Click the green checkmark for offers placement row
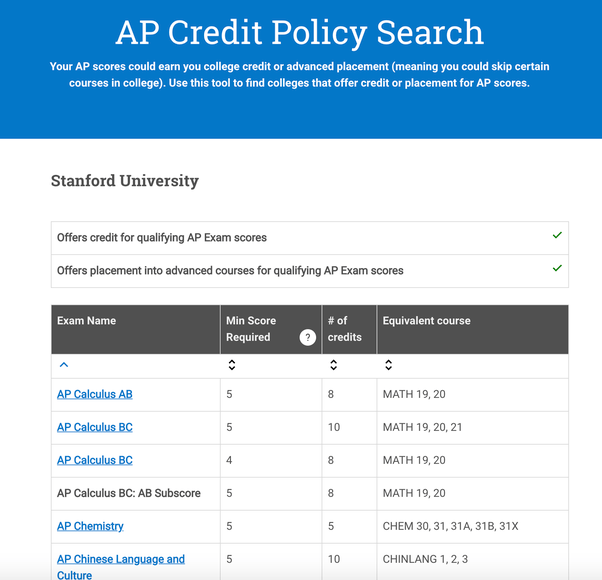This screenshot has height=580, width=602. click(x=557, y=269)
